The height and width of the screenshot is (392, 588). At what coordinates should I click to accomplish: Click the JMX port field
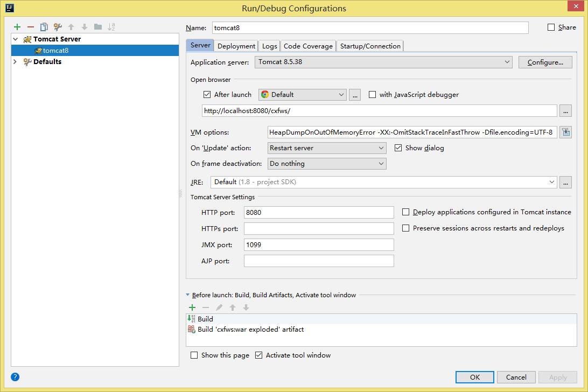click(x=319, y=244)
